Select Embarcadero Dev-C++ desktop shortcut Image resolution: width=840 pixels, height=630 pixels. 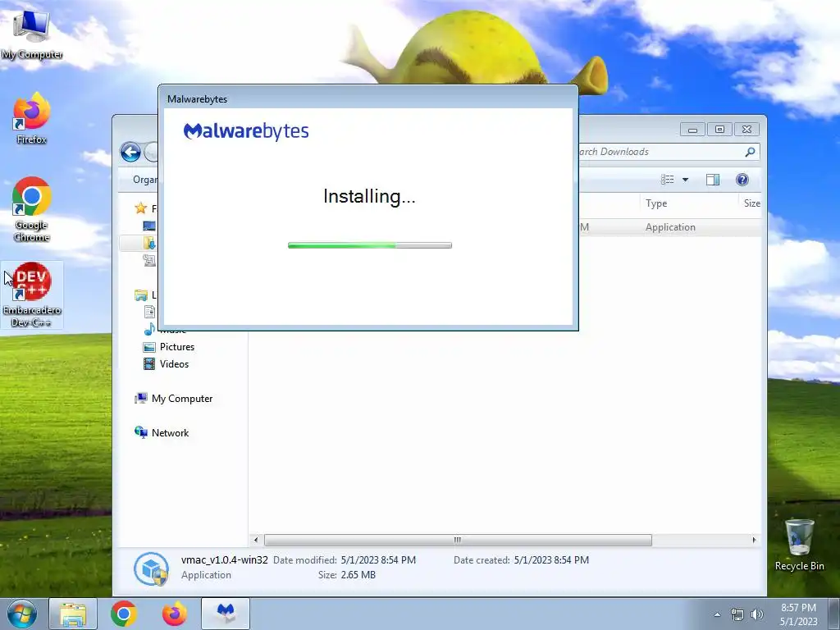tap(32, 294)
